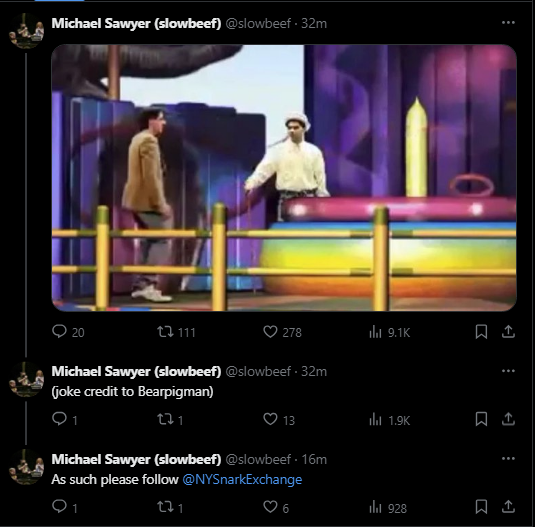Open more options on the video tweet

pyautogui.click(x=508, y=23)
